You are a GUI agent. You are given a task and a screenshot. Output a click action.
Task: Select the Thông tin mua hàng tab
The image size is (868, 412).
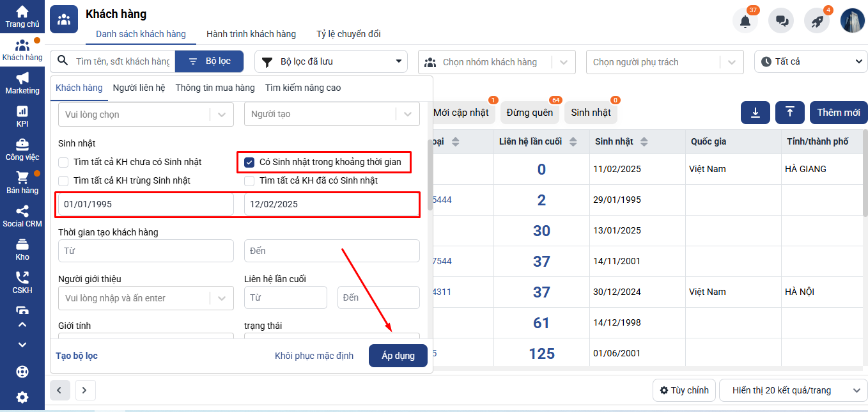(215, 88)
